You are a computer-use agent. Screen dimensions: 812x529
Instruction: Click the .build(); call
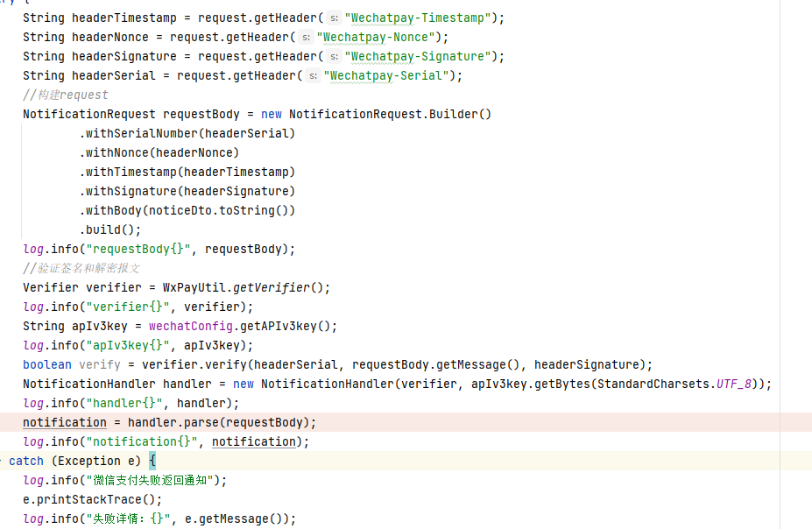tap(109, 229)
